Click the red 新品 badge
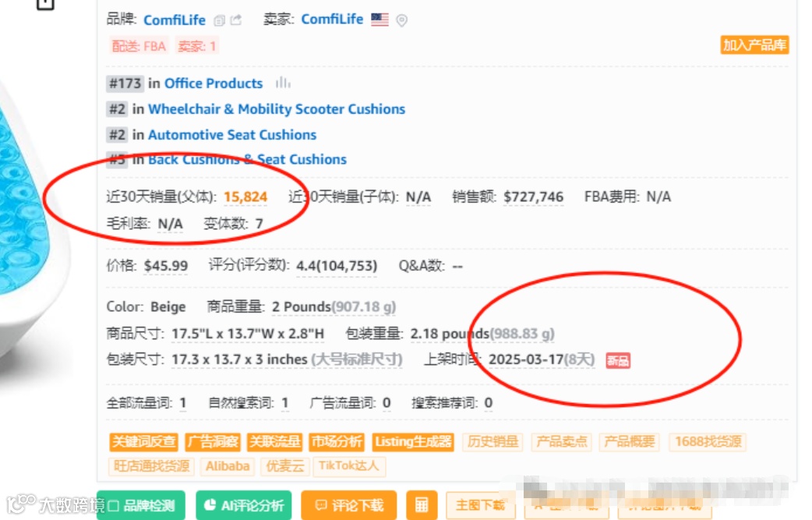This screenshot has height=520, width=812. 618,360
